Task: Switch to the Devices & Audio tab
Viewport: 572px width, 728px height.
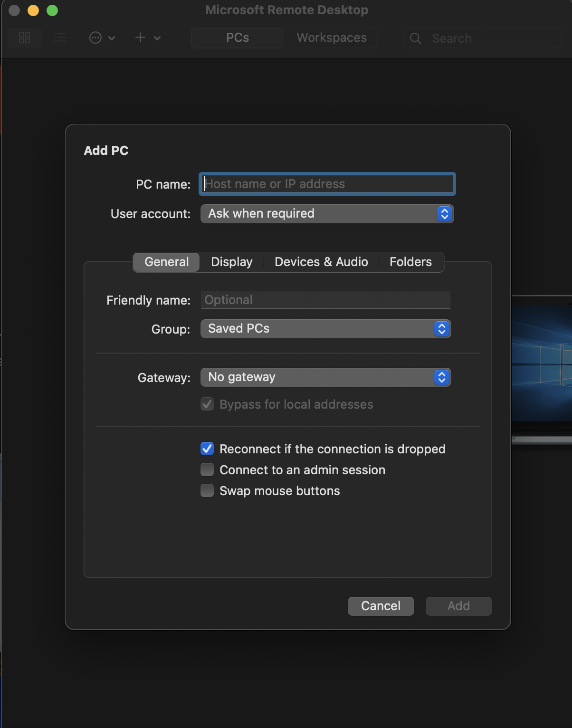Action: pos(321,262)
